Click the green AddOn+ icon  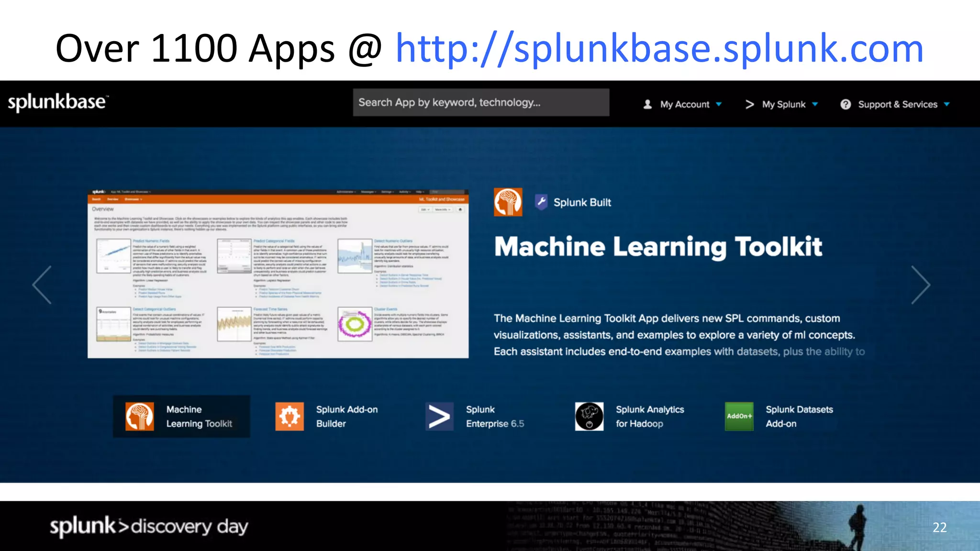(x=739, y=416)
